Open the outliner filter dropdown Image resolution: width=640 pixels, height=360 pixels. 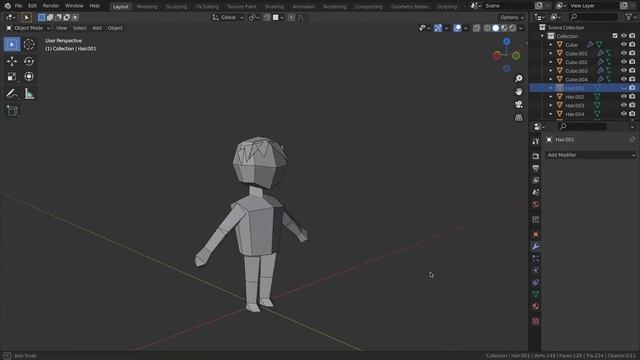tap(631, 17)
